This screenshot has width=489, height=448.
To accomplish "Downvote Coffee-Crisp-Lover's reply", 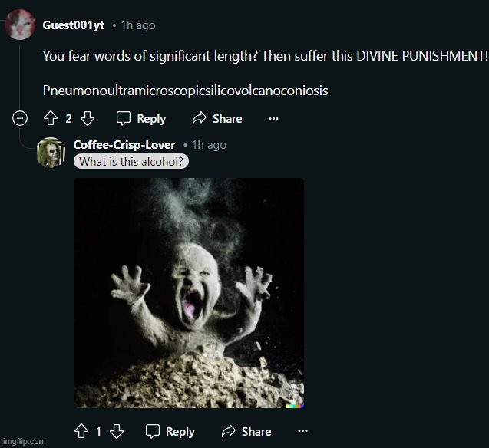I will pyautogui.click(x=117, y=431).
